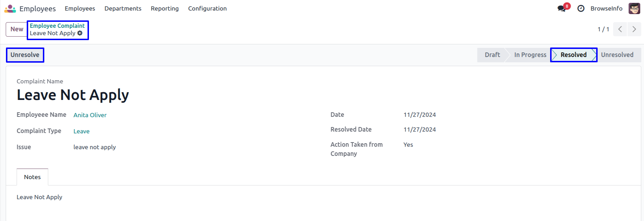Open the messages chat bubble icon

[x=561, y=8]
